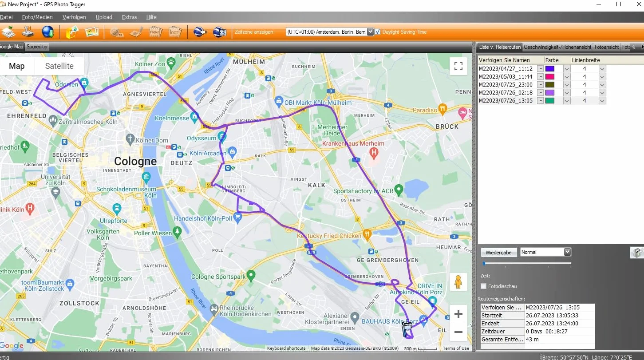
Task: Open line width dropdown for M22023/07/26_13:05
Action: point(602,101)
